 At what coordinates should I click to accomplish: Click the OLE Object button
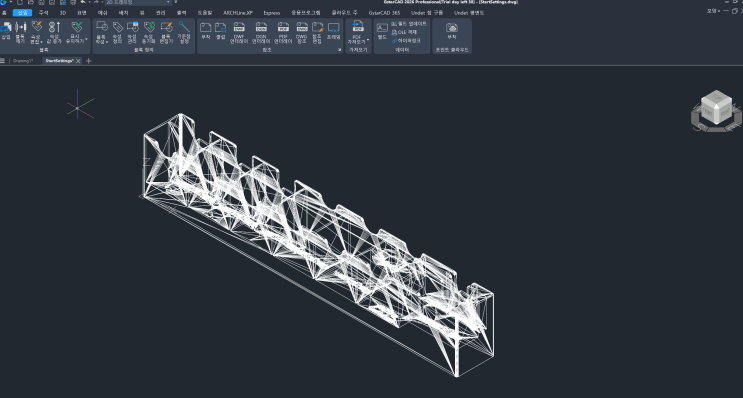click(404, 32)
